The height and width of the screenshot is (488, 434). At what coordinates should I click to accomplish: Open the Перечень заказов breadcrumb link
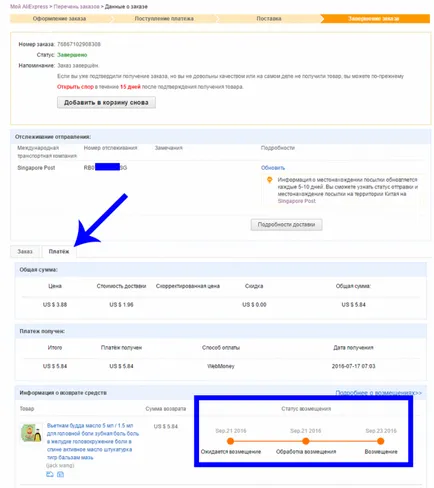(76, 6)
